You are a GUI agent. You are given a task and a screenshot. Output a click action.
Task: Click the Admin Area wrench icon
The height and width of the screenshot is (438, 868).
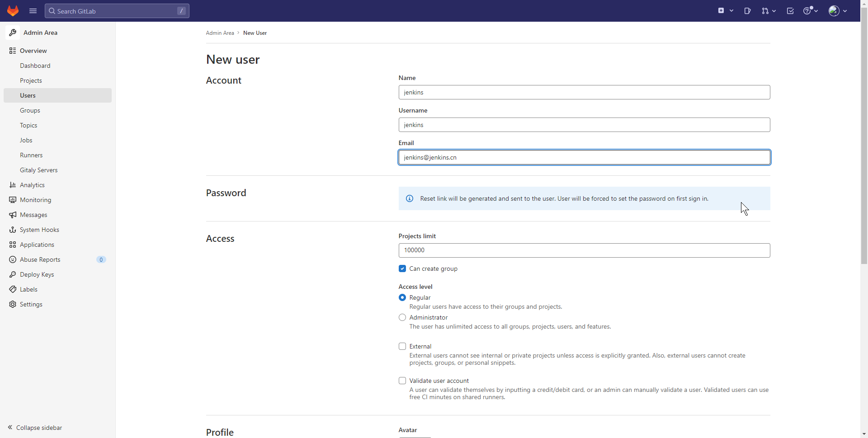[x=13, y=33]
